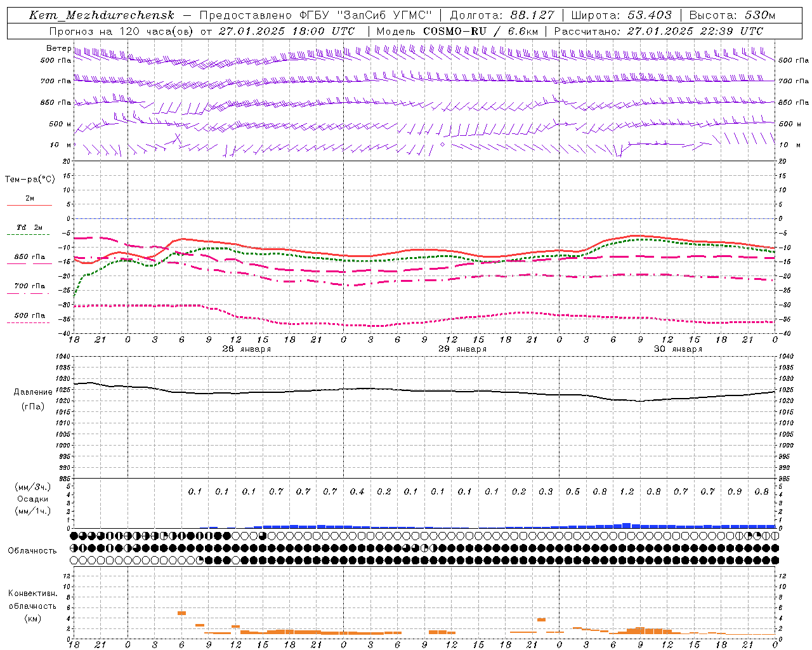812x650 pixels.
Task: Click the Облачность cloud cover label
Action: (x=32, y=551)
